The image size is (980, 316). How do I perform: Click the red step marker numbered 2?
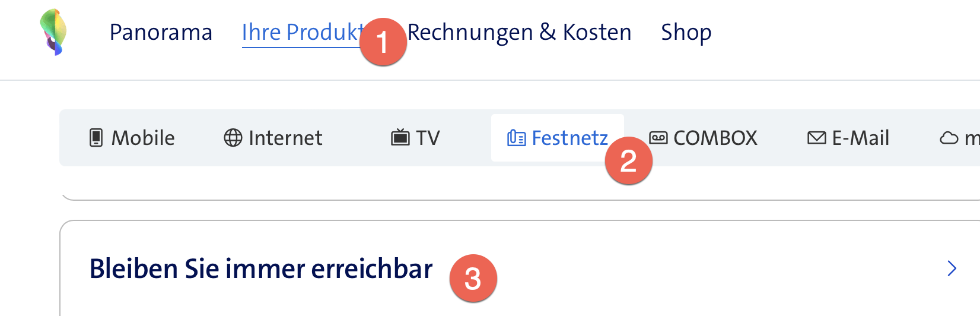628,160
